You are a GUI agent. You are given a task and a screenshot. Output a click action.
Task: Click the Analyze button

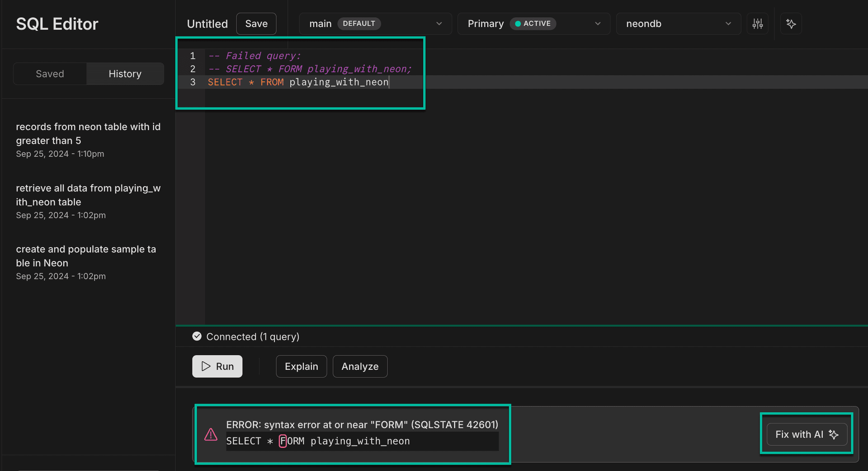point(360,366)
